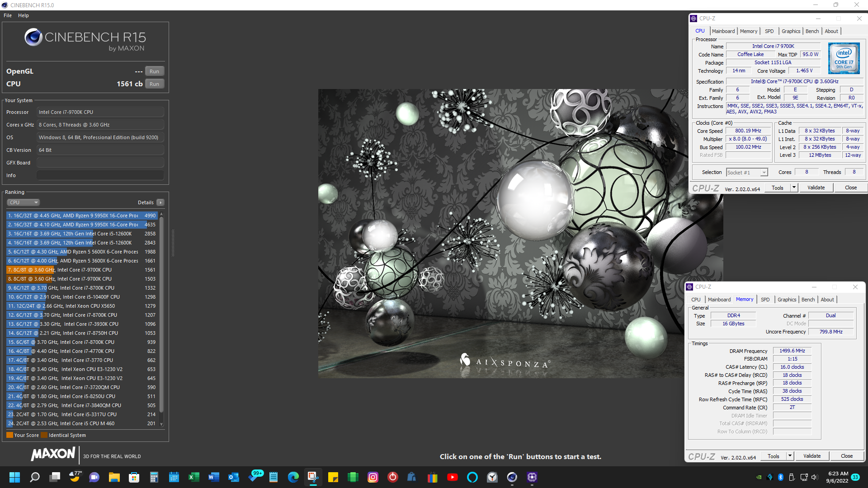Click Core Speed value 800.19 MHz

coord(748,131)
